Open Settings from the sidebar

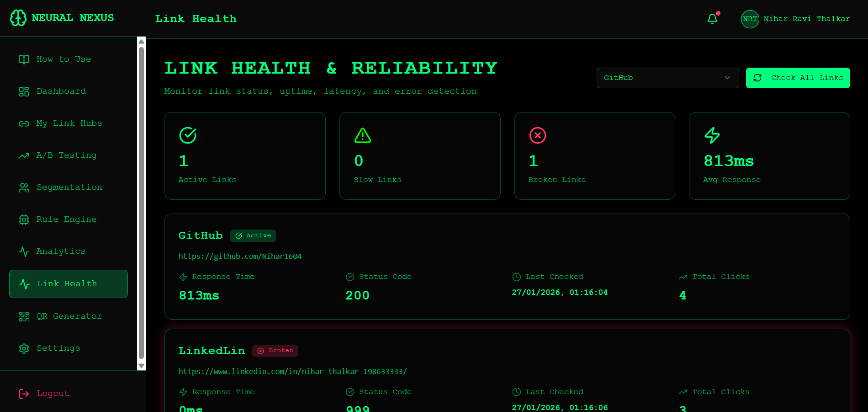(69, 348)
